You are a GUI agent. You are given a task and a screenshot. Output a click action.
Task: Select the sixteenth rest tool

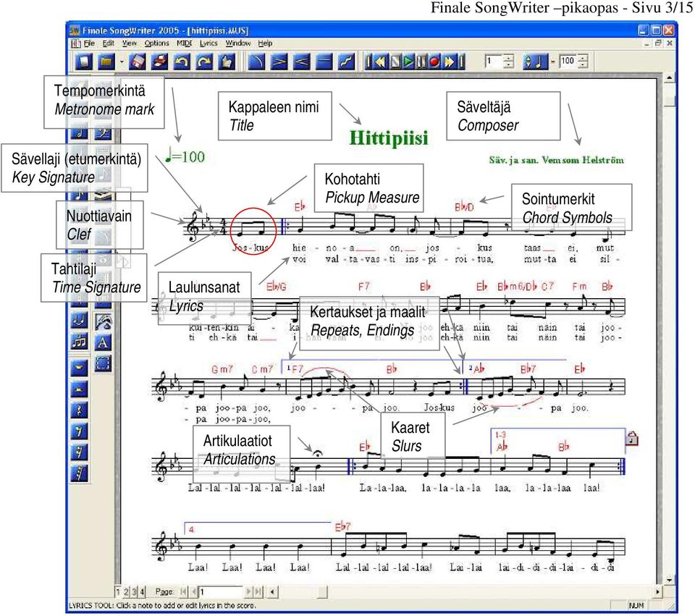[x=80, y=452]
